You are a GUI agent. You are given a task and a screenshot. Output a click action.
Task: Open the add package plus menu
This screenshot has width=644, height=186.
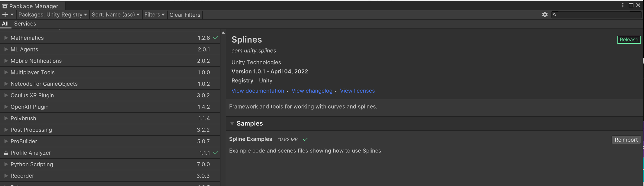click(x=8, y=15)
